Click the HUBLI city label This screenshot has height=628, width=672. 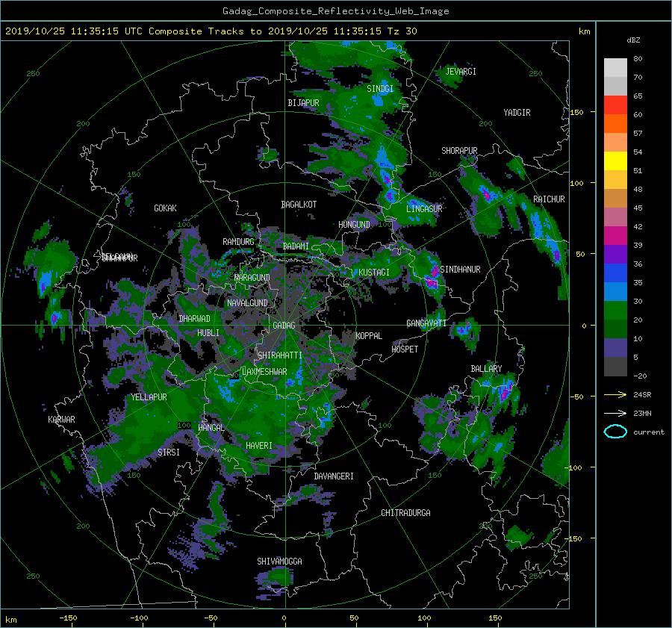tap(208, 333)
